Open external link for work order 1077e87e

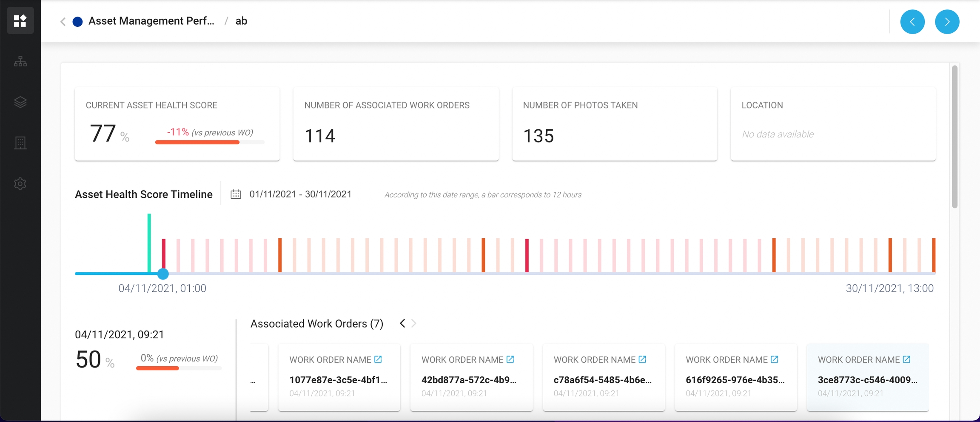coord(378,359)
